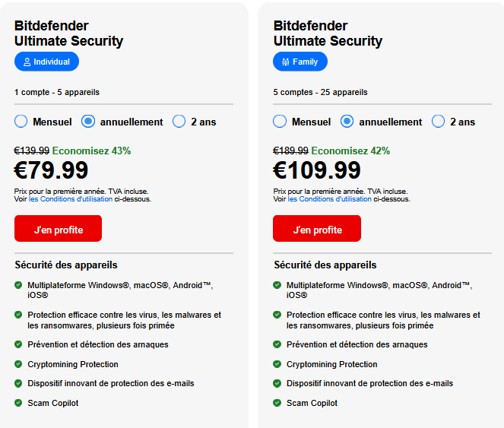
Task: Click J'en profite button for €109.99 plan
Action: point(317,228)
